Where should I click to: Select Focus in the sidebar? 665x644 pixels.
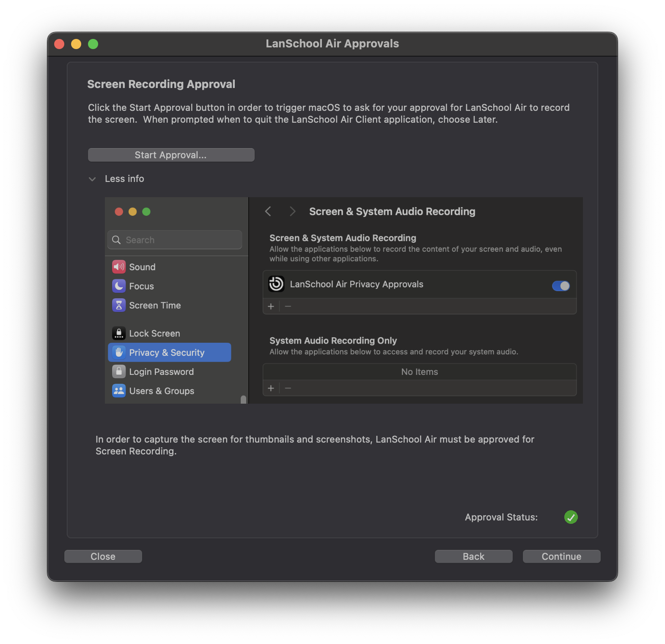click(x=169, y=286)
